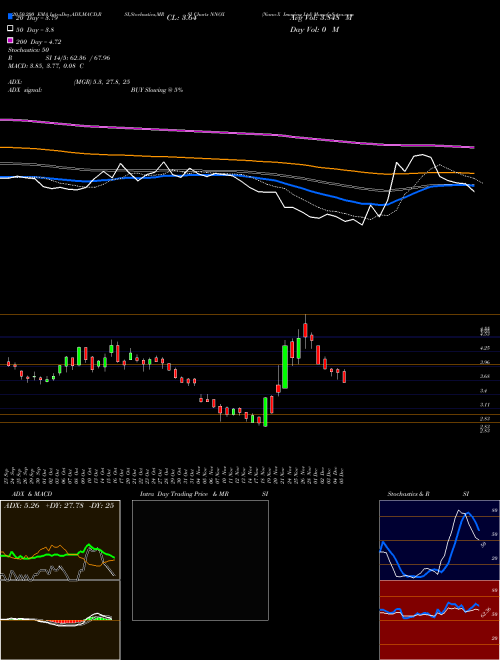Open the empty Intra Day Trading Price panel

coord(200,560)
